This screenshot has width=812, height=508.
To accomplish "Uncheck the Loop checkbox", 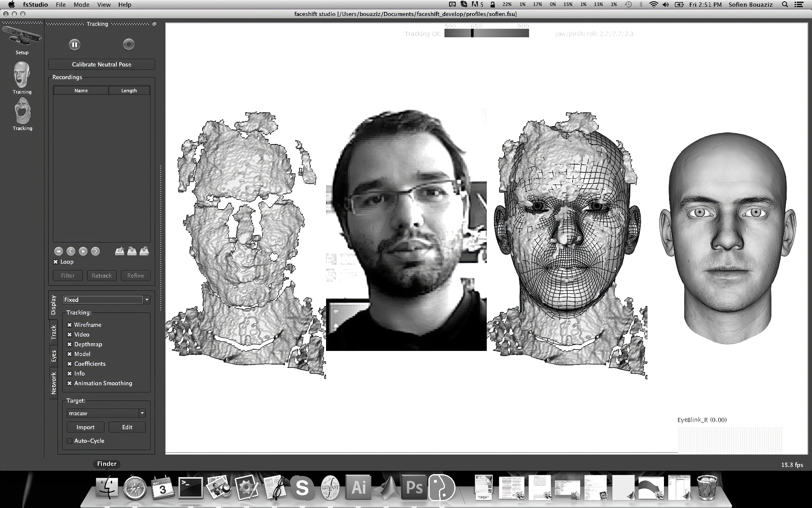I will pyautogui.click(x=55, y=262).
